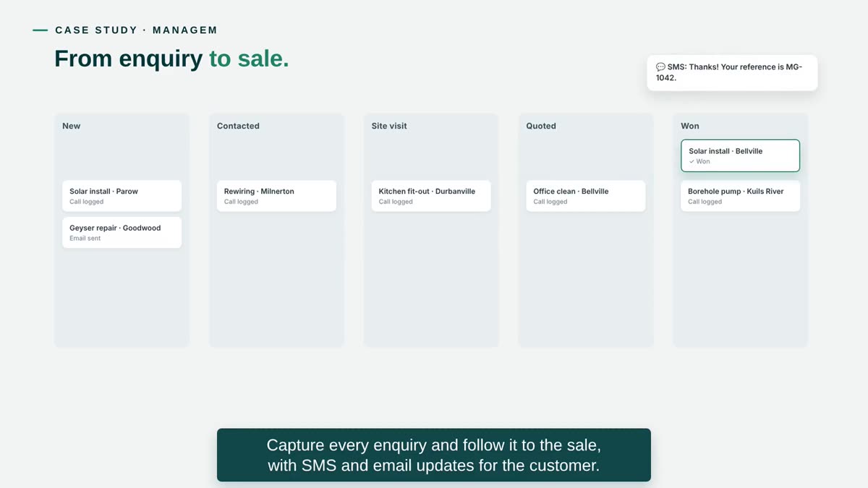
Task: Open the Solar install · Parow card
Action: [x=122, y=196]
